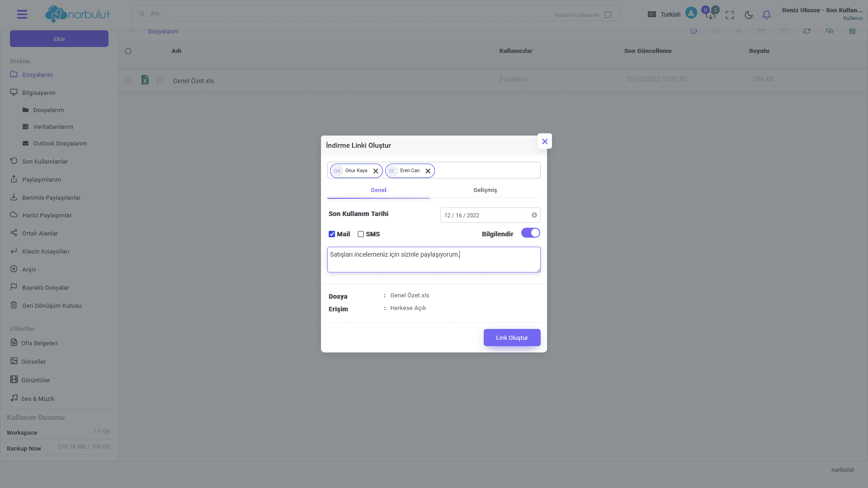Turn off the Bilgilendir toggle

point(530,233)
